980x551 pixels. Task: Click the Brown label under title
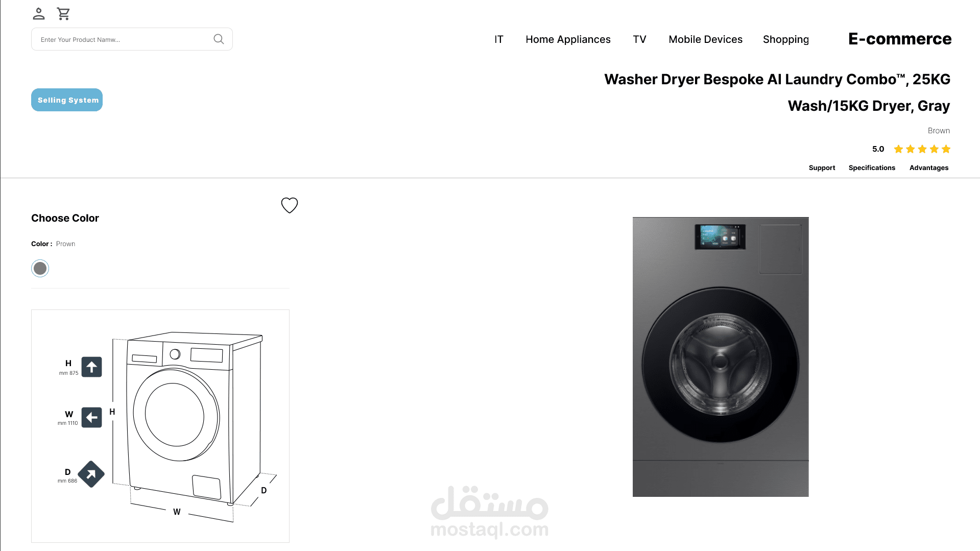coord(939,131)
